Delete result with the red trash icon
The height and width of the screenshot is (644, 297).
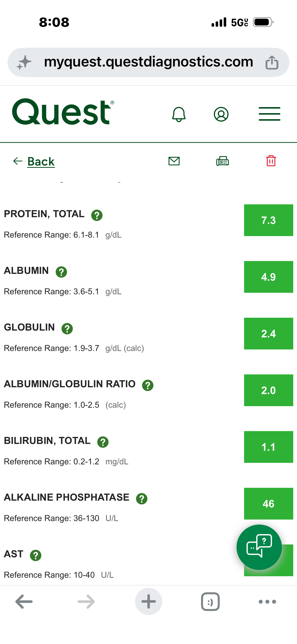[271, 161]
